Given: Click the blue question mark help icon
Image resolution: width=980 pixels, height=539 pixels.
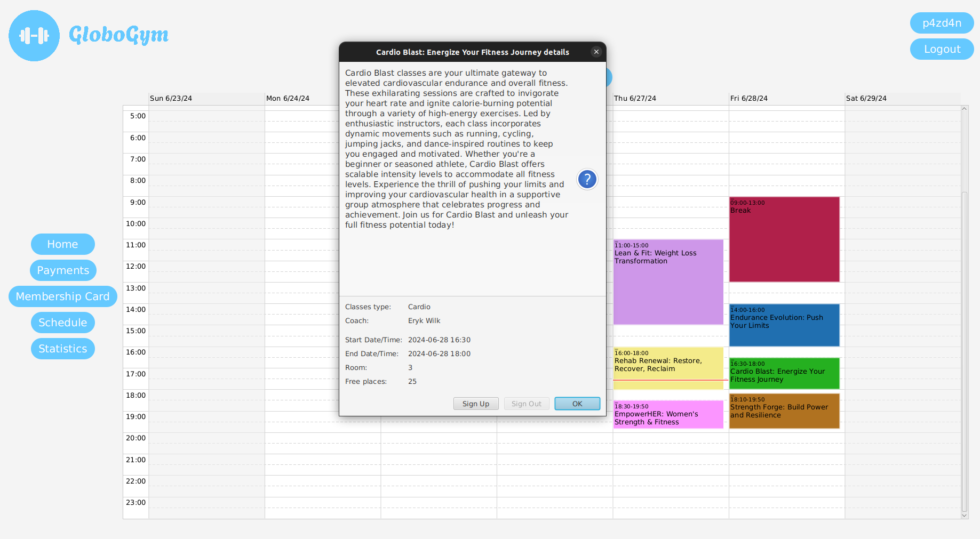Looking at the screenshot, I should pyautogui.click(x=587, y=180).
